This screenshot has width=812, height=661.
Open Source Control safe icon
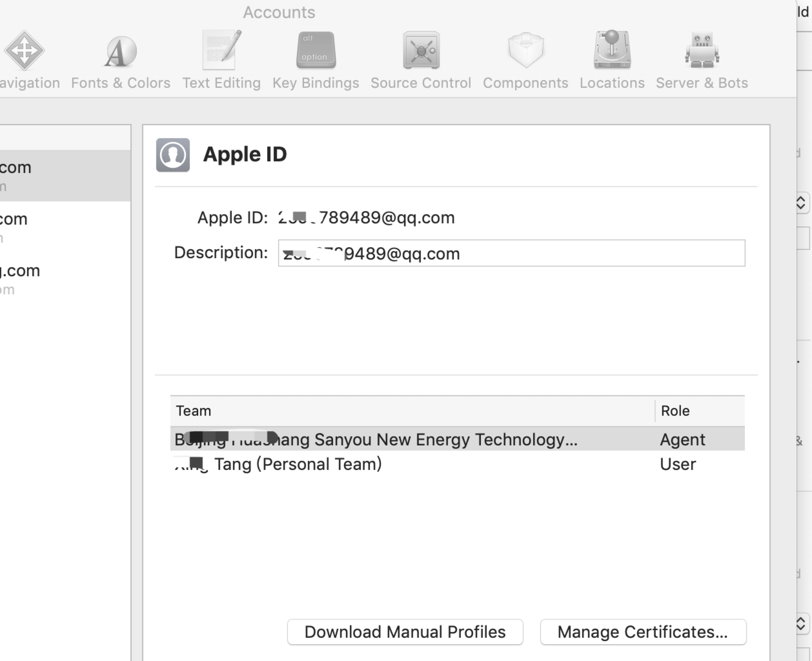click(421, 51)
